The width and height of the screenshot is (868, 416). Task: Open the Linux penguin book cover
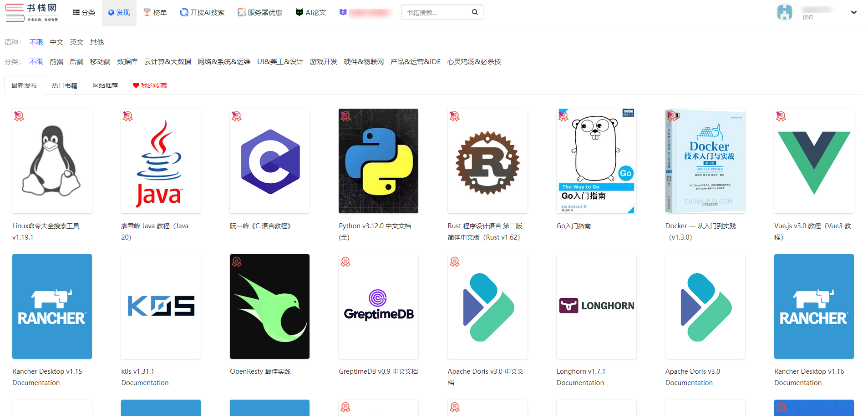pos(52,161)
